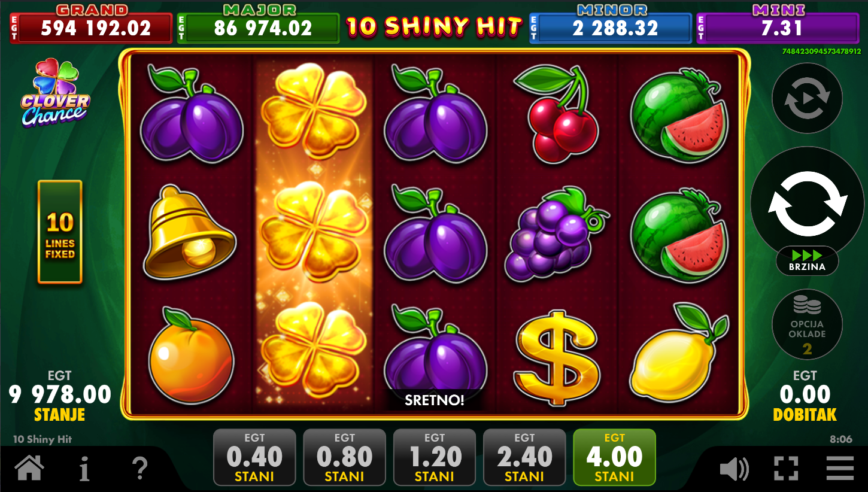
Task: Open the hamburger menu
Action: tap(840, 468)
